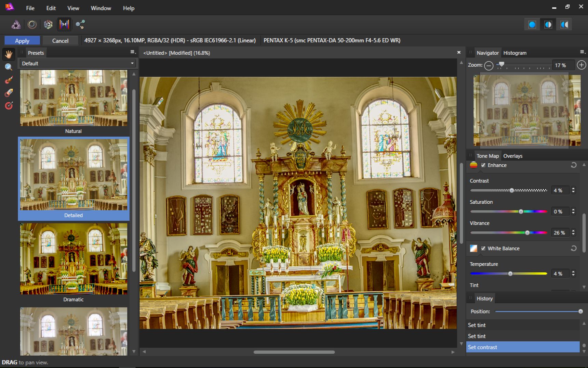Select the Detailed preset thumbnail
The image size is (588, 368).
click(x=73, y=175)
